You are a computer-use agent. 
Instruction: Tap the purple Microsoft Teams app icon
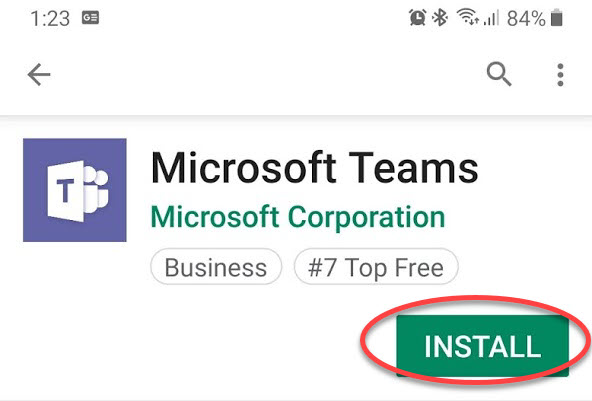coord(75,190)
